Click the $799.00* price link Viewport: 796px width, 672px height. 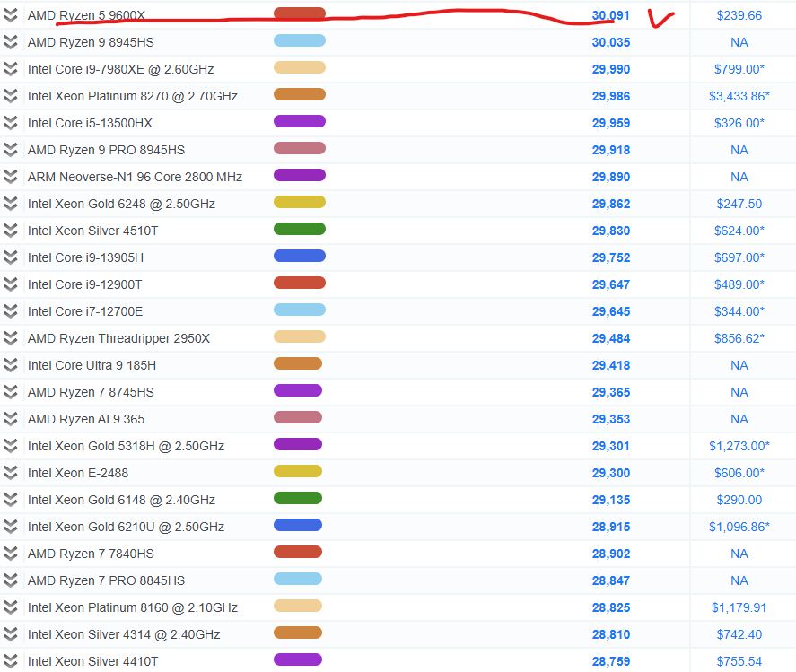[x=739, y=69]
